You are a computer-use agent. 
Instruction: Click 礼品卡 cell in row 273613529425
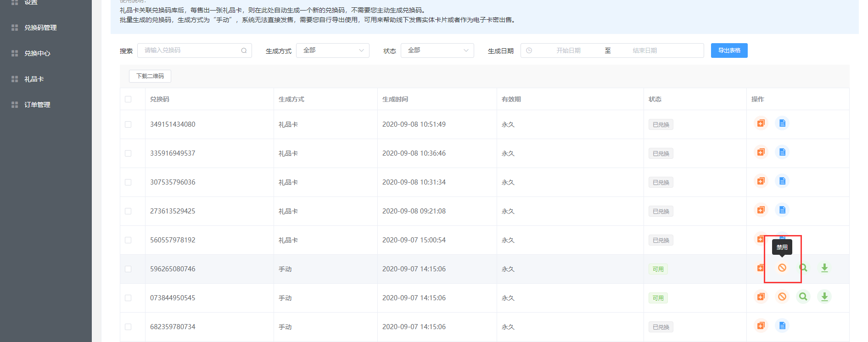click(x=288, y=211)
